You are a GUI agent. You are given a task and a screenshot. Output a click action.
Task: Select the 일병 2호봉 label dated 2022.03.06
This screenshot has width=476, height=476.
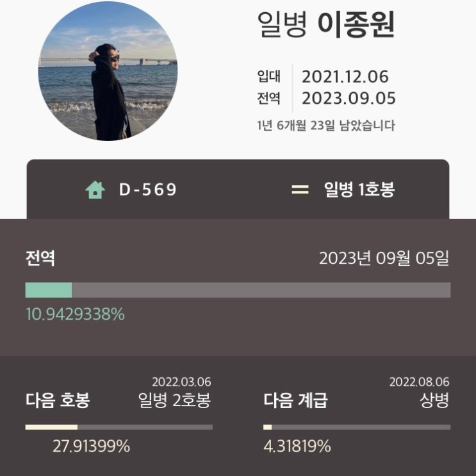click(174, 400)
